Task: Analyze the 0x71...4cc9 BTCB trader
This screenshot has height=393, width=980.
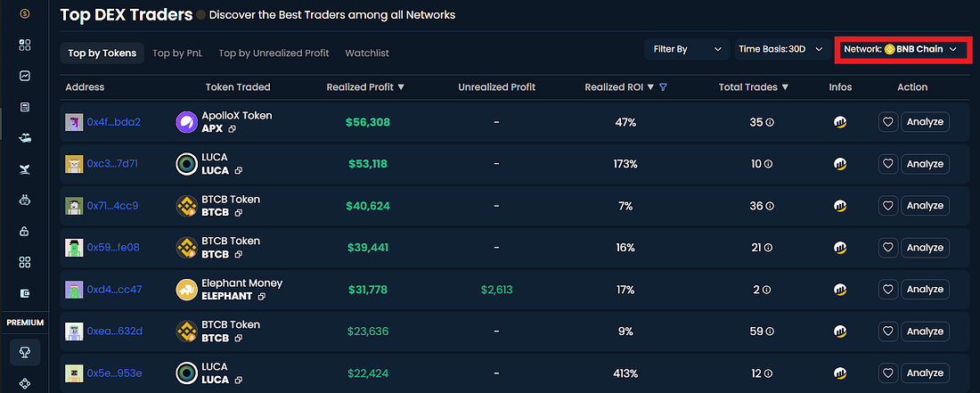Action: (x=925, y=206)
